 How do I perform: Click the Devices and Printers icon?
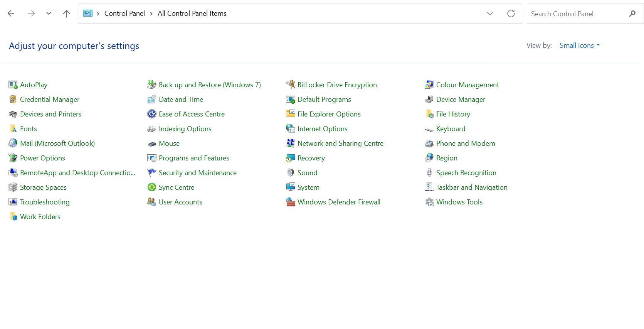(13, 114)
